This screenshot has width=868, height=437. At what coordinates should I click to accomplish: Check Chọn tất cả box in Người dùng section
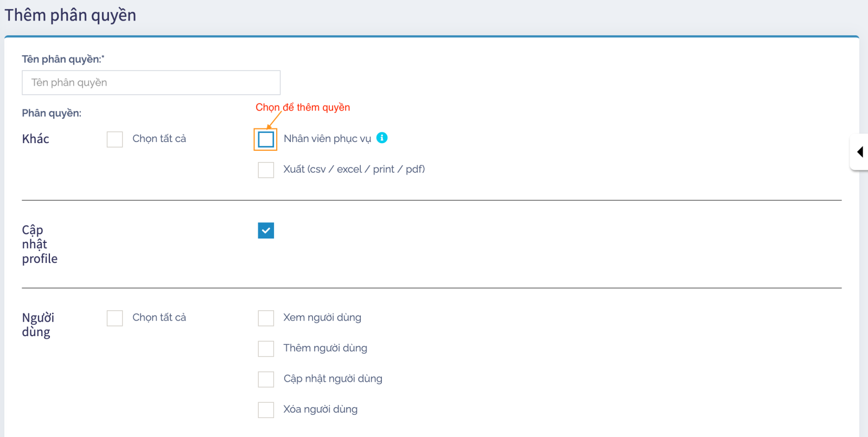[114, 318]
